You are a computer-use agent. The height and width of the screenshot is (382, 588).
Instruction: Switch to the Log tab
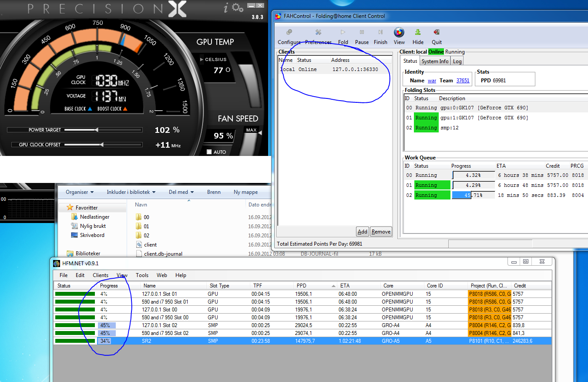[x=457, y=61]
